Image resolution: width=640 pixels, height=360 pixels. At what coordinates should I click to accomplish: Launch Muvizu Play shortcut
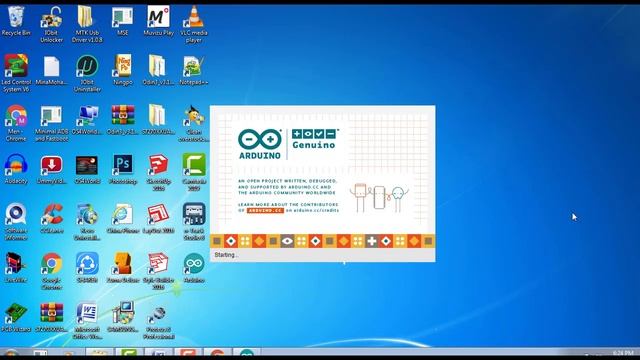tap(158, 21)
